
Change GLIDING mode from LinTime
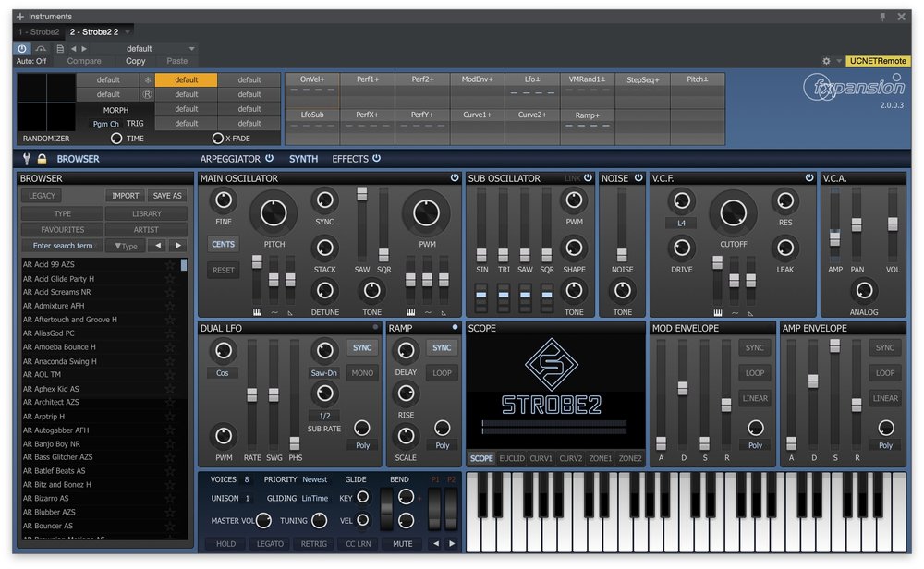[315, 498]
